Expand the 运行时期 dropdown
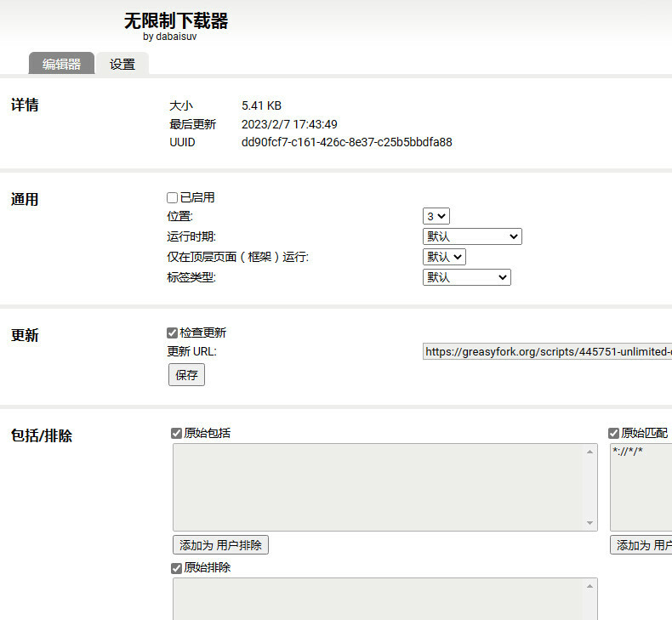This screenshot has width=672, height=620. pos(471,236)
